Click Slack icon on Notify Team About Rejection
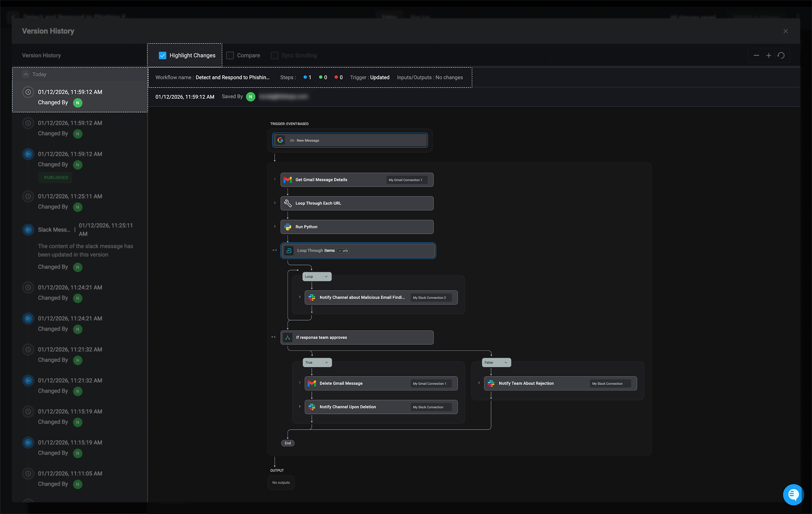This screenshot has width=812, height=514. click(491, 383)
